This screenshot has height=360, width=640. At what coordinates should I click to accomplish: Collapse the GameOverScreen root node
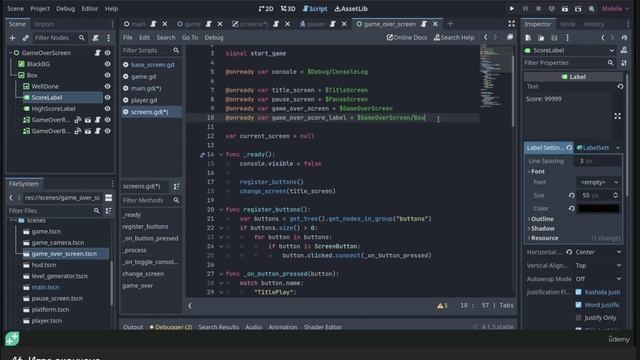tap(10, 53)
